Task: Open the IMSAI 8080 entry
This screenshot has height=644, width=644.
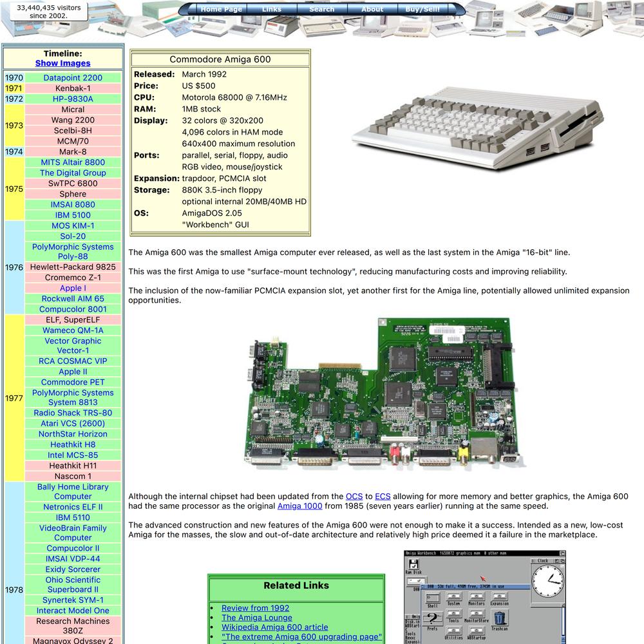Action: click(73, 205)
